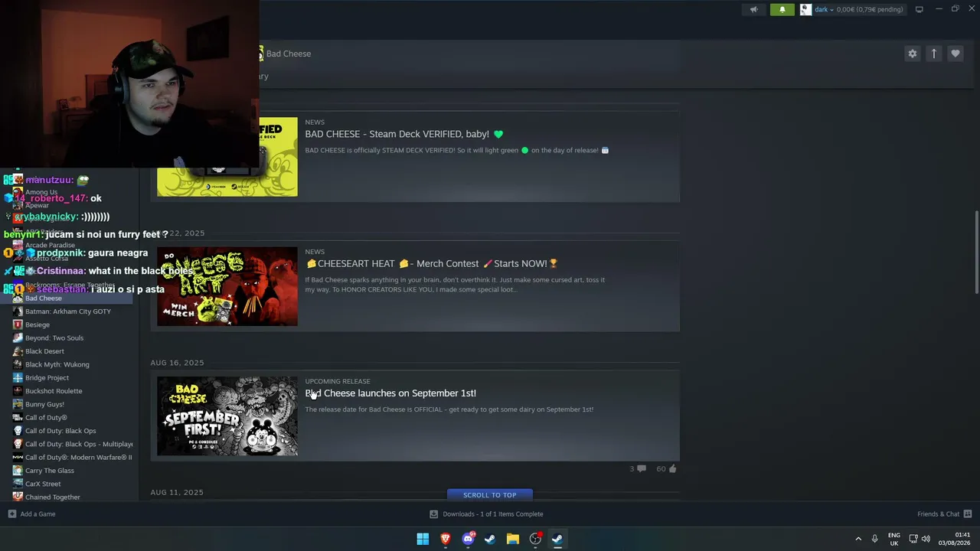The width and height of the screenshot is (980, 551).
Task: Click the Call of Duty: Black Ops skull icon
Action: 18,431
